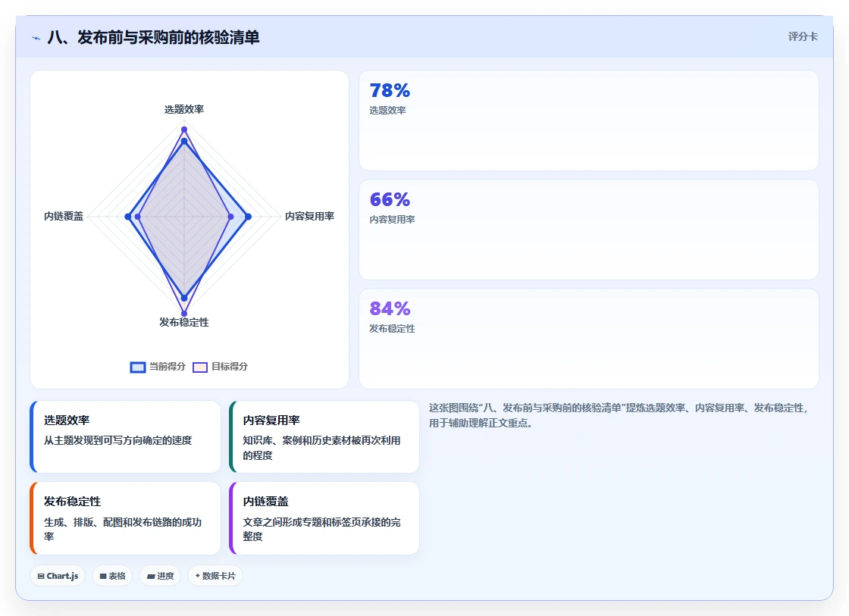
Task: Click the 选题效率 definition card
Action: [125, 437]
